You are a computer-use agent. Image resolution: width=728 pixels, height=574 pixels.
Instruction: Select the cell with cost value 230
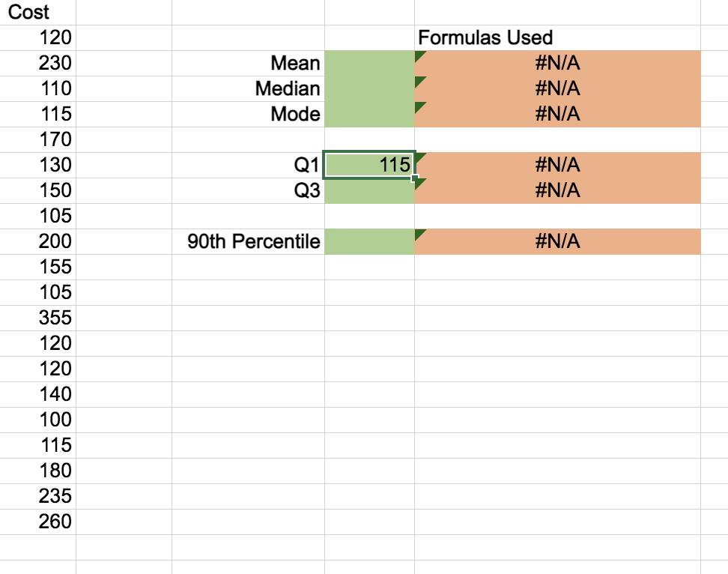[37, 63]
